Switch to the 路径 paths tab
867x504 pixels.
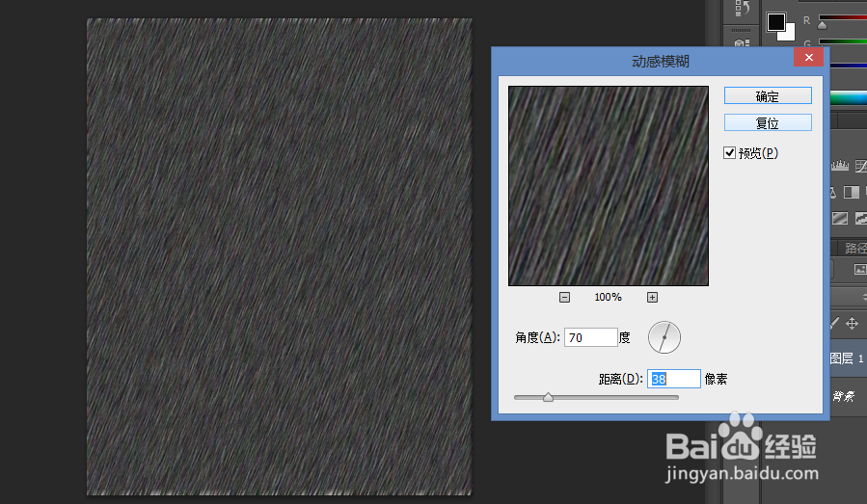[x=856, y=248]
